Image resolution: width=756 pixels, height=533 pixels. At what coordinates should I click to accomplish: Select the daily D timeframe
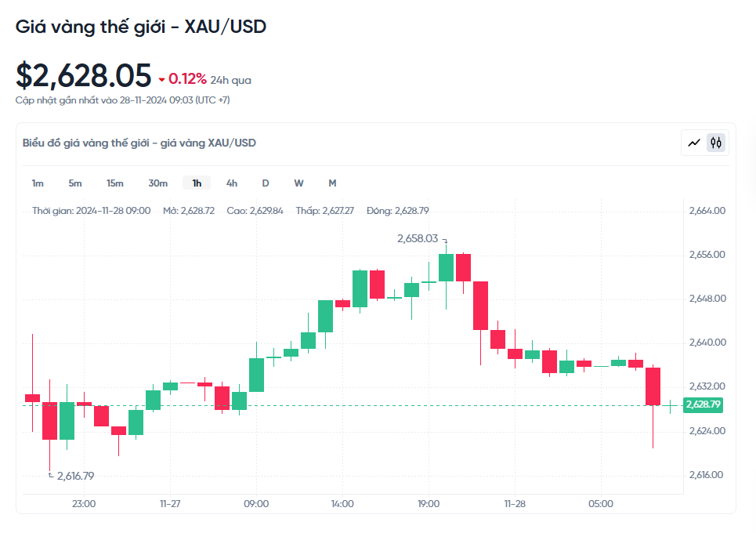[266, 183]
